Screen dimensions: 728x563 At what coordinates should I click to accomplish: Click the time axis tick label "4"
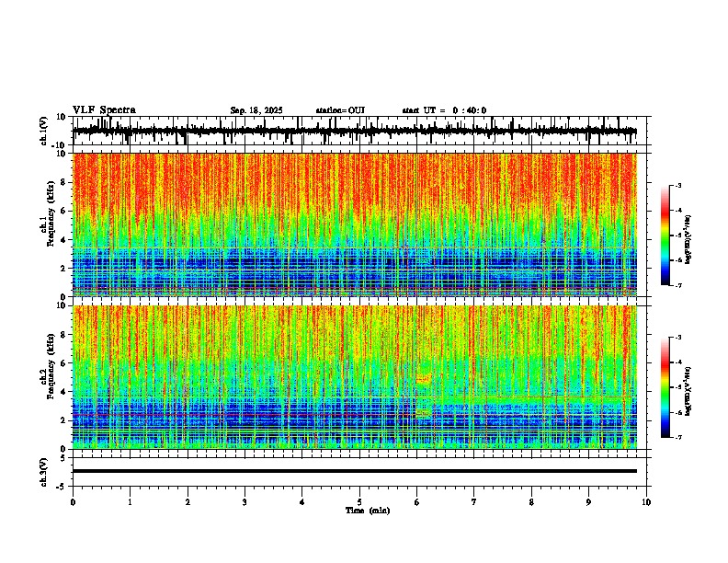pyautogui.click(x=302, y=502)
